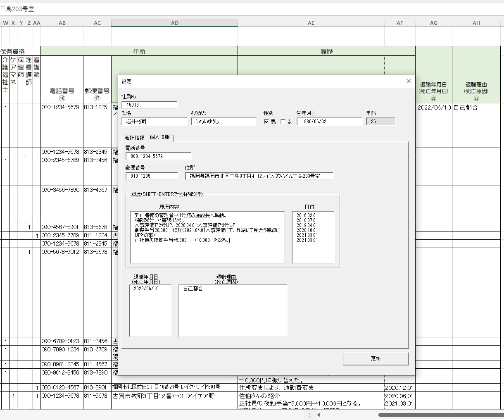Click the 氏名 field with 岩井裕司
This screenshot has width=504, height=420.
click(x=154, y=122)
